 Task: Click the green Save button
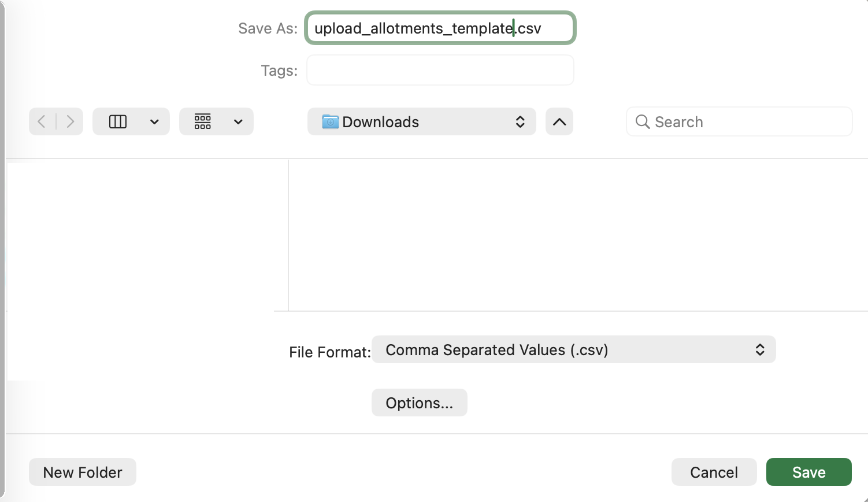click(808, 472)
